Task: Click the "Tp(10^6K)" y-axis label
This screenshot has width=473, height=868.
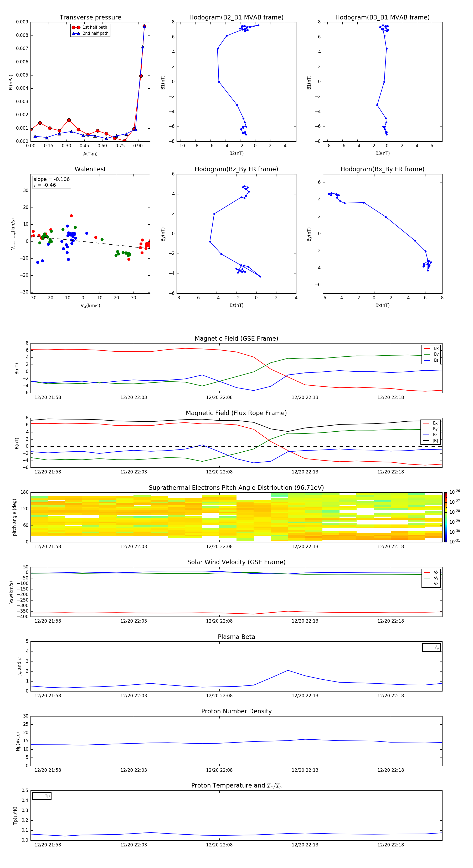Action: click(15, 816)
